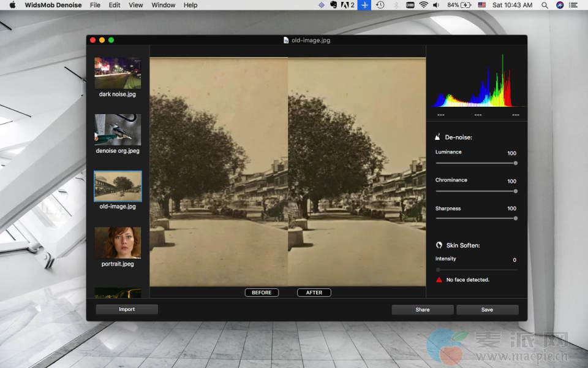Click the Save button
The height and width of the screenshot is (368, 588).
[x=487, y=310]
